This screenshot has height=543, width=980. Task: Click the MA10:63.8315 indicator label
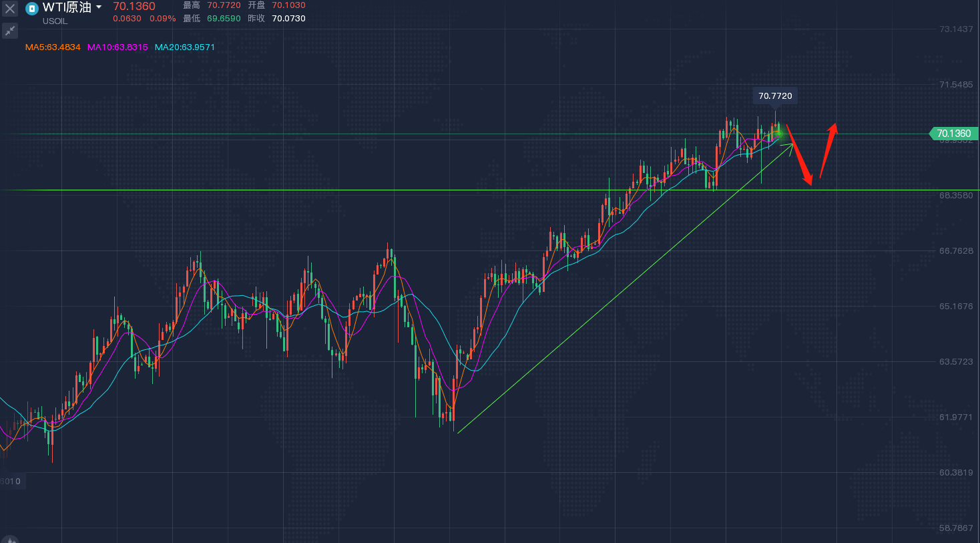[x=117, y=47]
